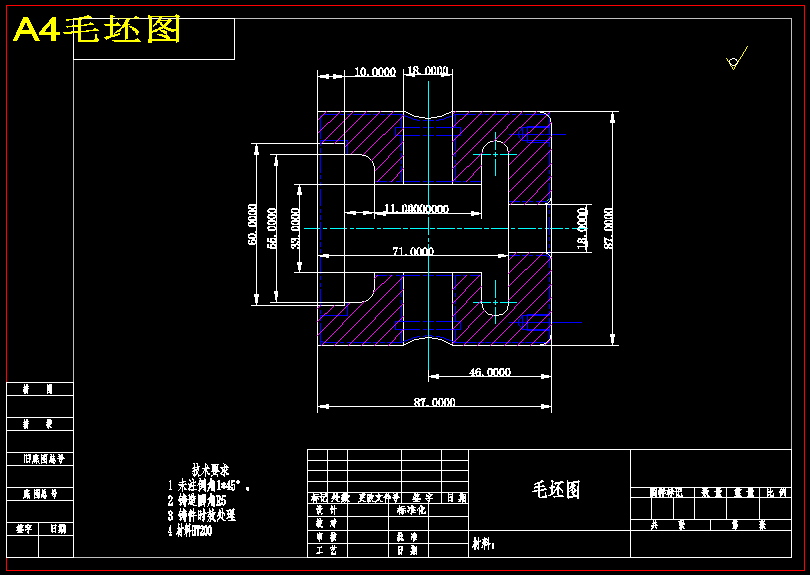The image size is (810, 575).
Task: Select the horizontal "18.0000" dimension above the part
Action: click(x=428, y=70)
